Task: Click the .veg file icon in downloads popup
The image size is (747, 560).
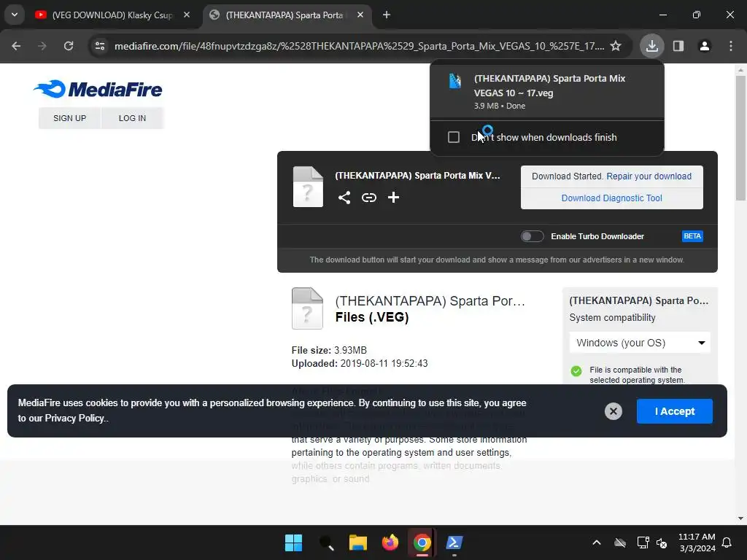Action: point(455,81)
